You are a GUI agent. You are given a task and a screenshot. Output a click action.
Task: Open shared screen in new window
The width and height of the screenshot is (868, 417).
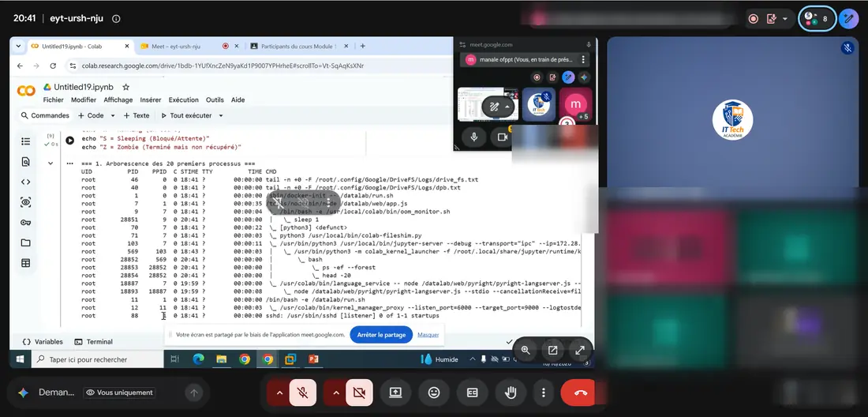click(x=552, y=350)
